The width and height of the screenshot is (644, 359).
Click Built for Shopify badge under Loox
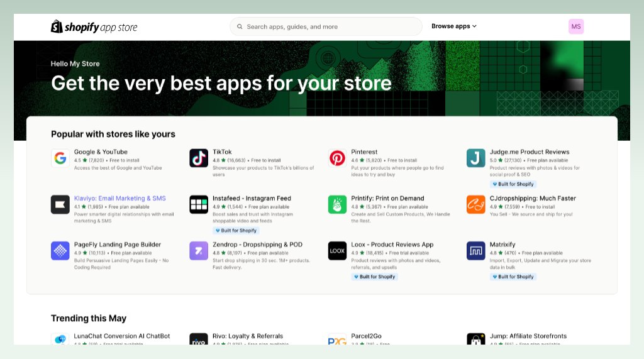pyautogui.click(x=375, y=277)
